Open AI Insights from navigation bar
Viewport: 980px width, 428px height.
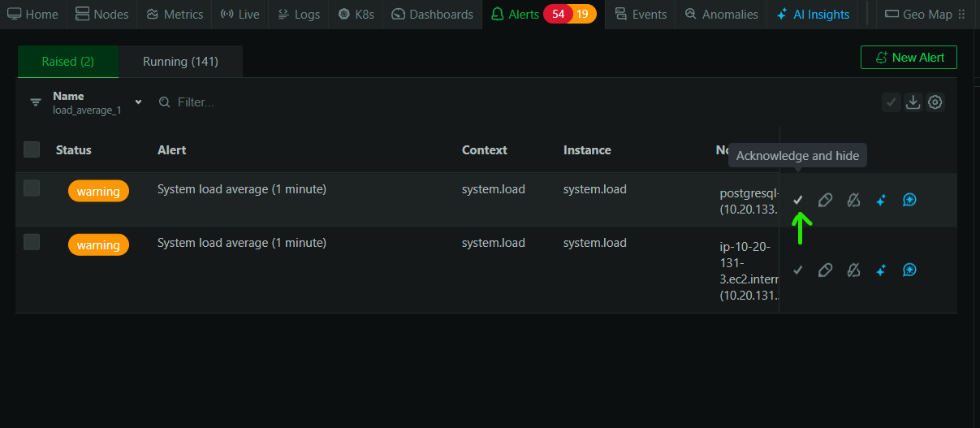coord(813,15)
